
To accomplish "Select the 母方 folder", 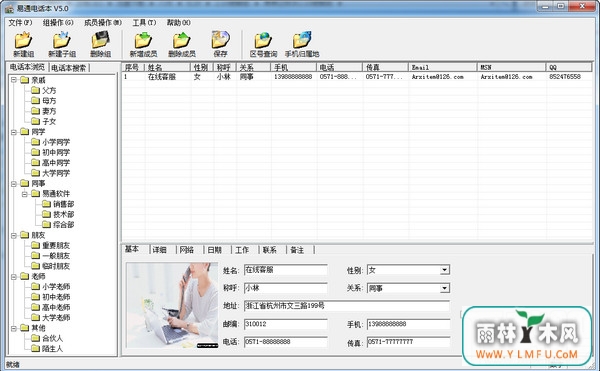I will 44,101.
